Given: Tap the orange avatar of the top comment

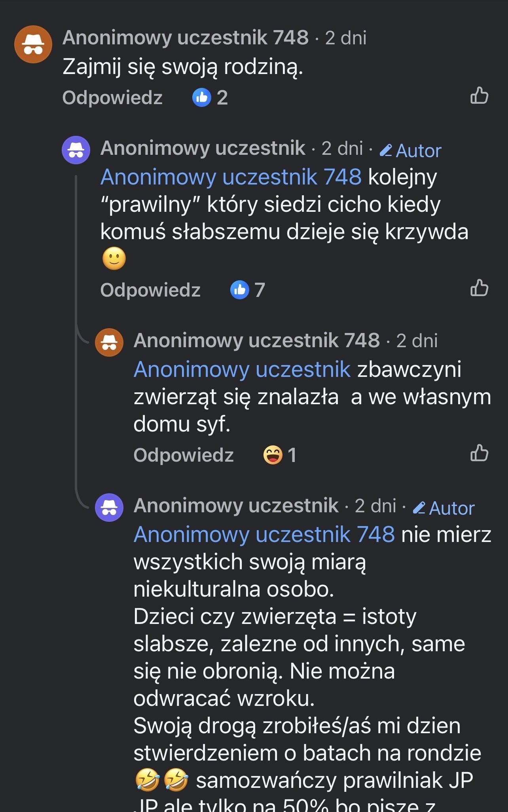Looking at the screenshot, I should (x=33, y=44).
